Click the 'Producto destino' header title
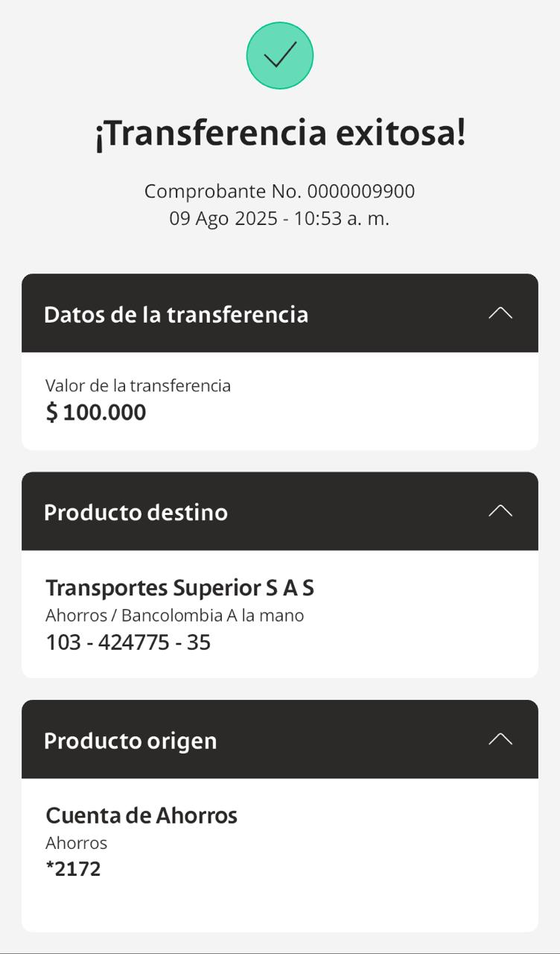The width and height of the screenshot is (560, 954). click(136, 513)
